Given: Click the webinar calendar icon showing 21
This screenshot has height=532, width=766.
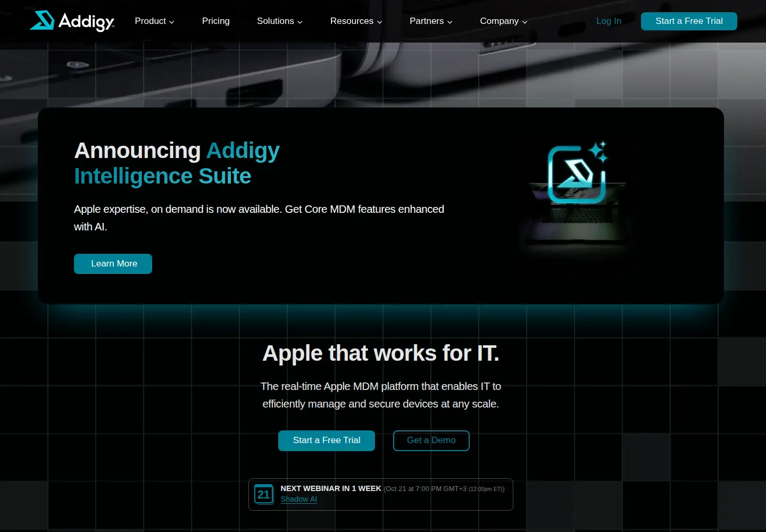Looking at the screenshot, I should [264, 494].
